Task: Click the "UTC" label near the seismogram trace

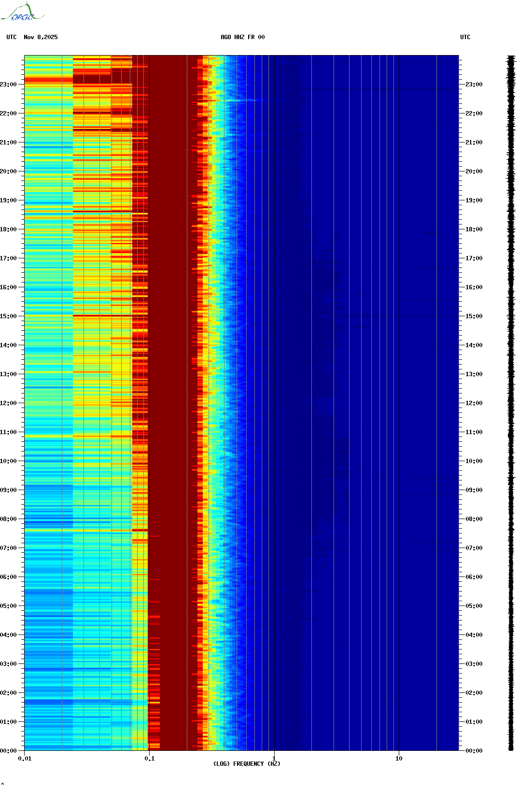Action: [465, 37]
